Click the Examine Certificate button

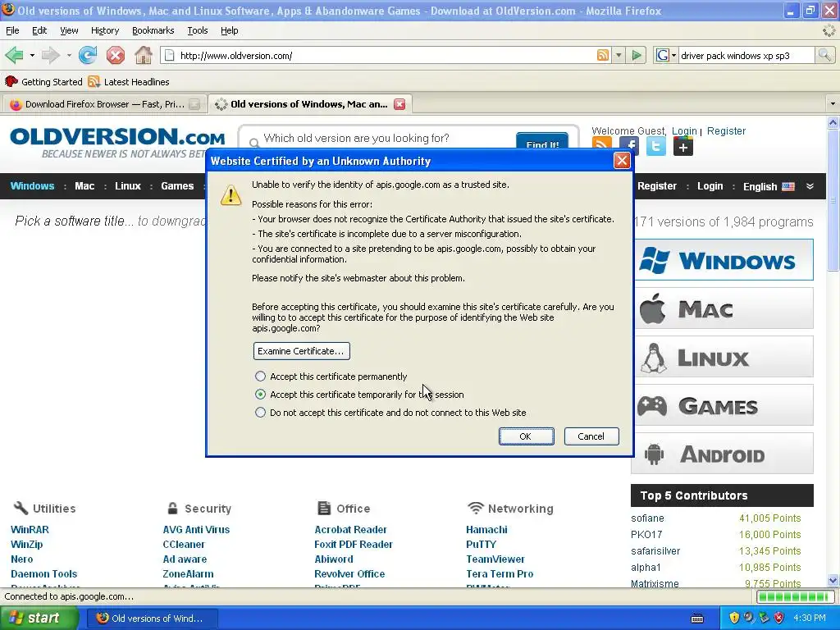301,351
